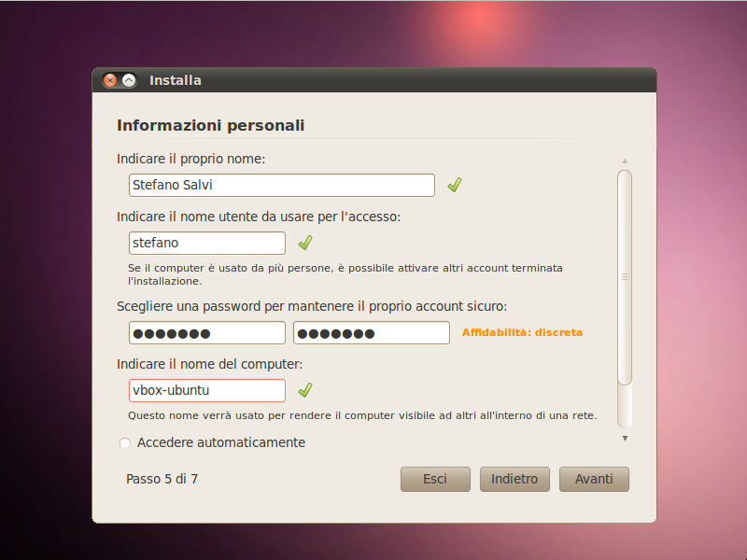Click the computer name field vbox-ubuntu
The width and height of the screenshot is (747, 560).
206,390
